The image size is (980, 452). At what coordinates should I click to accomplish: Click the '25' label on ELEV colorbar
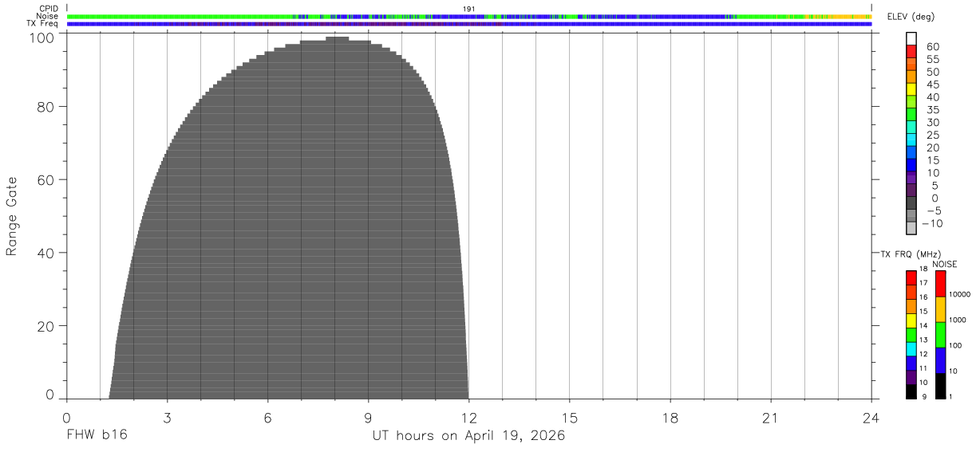(x=933, y=136)
